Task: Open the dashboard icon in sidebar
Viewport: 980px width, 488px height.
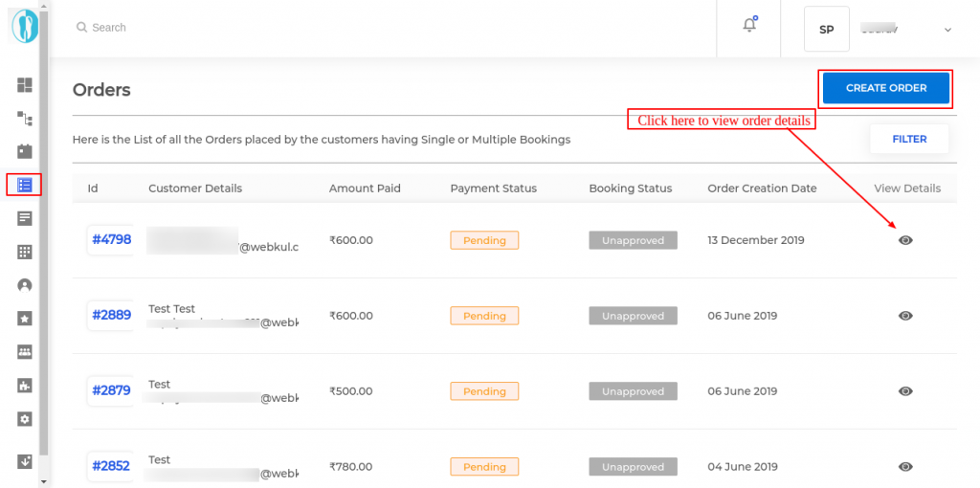Action: (24, 85)
